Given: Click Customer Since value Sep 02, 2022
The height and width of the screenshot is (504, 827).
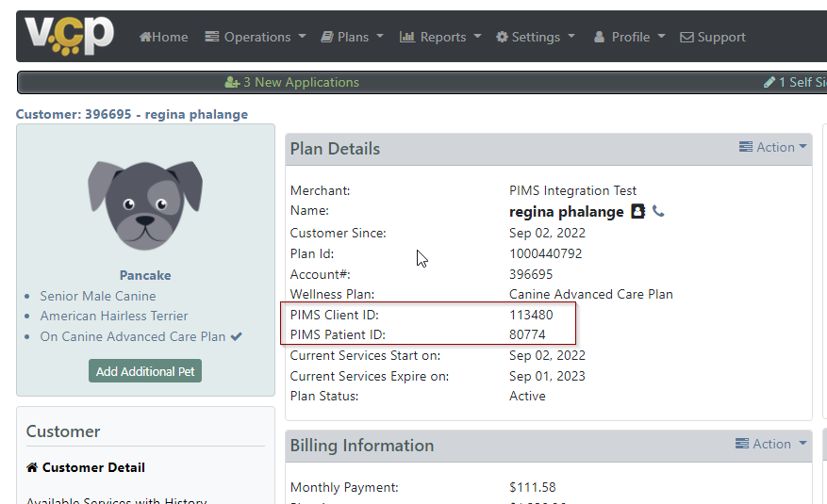Looking at the screenshot, I should pyautogui.click(x=547, y=234).
